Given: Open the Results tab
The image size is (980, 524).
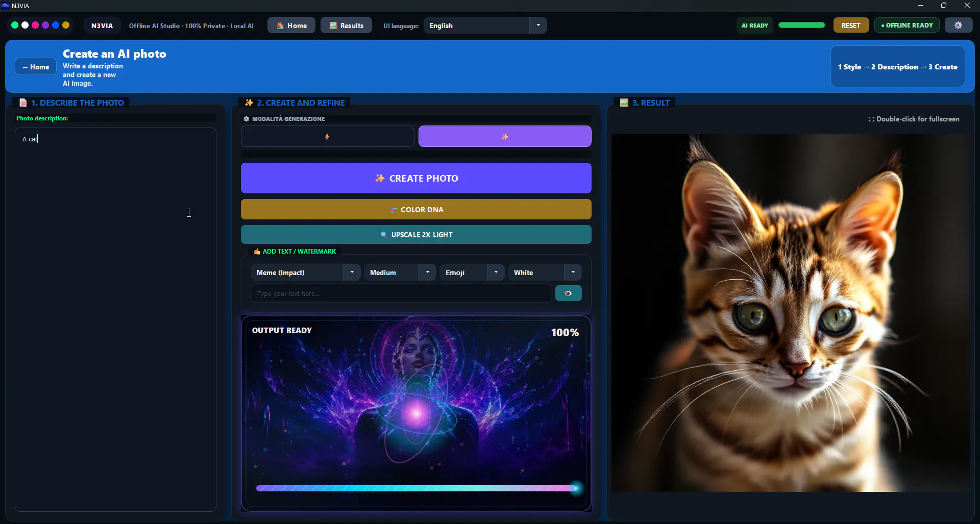Looking at the screenshot, I should click(346, 25).
